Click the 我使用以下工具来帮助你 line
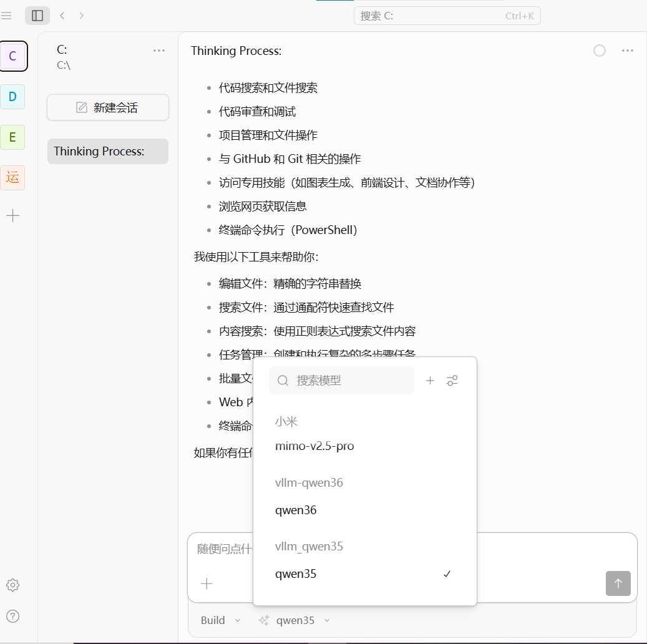 [256, 256]
